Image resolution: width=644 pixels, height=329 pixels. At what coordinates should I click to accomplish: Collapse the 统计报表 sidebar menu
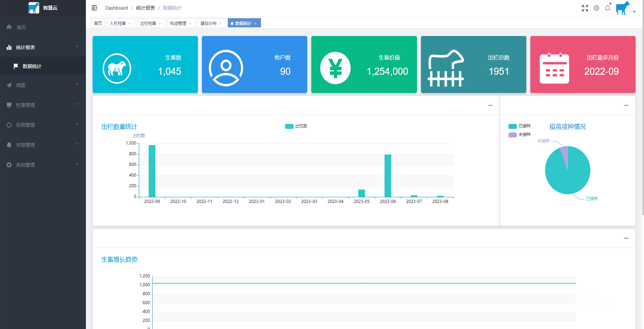coord(43,47)
